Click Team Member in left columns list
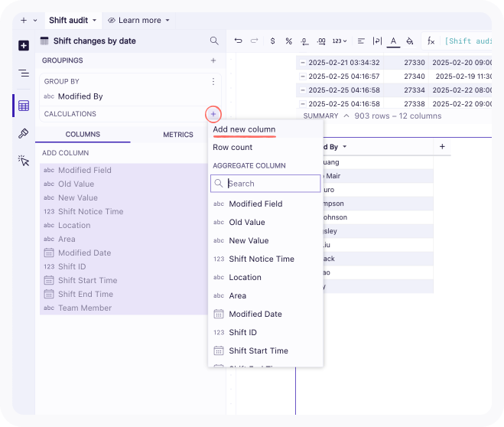Screen dimensions: 504x427 pyautogui.click(x=124, y=308)
